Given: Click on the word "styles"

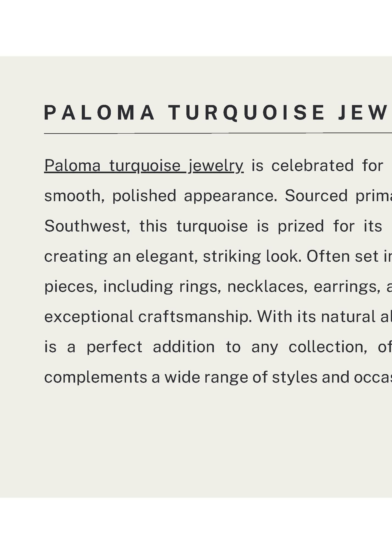Looking at the screenshot, I should [295, 377].
